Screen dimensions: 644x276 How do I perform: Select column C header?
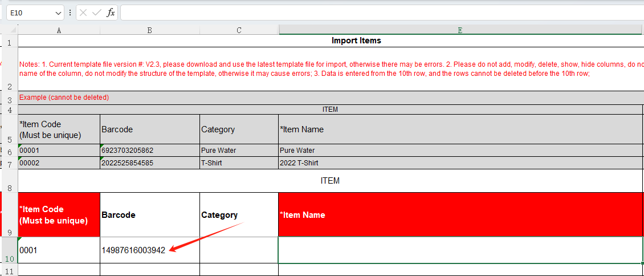(239, 30)
